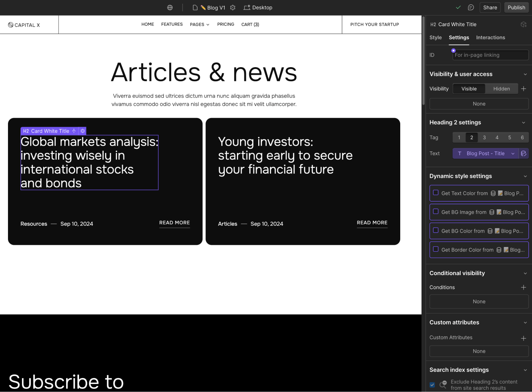Click the page icon before Blog V1

pyautogui.click(x=195, y=7)
